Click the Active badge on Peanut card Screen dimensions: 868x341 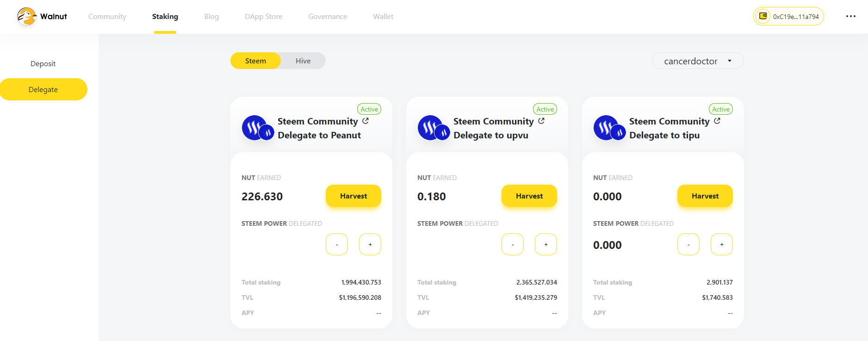pos(369,109)
